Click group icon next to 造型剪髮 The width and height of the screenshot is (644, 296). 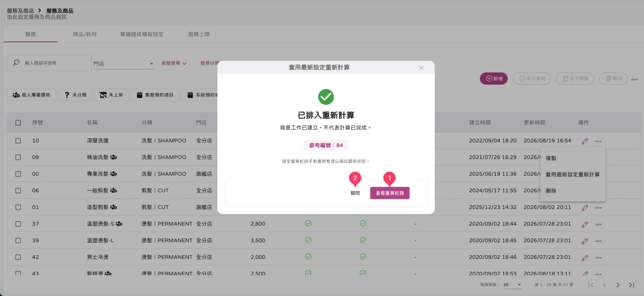114,207
